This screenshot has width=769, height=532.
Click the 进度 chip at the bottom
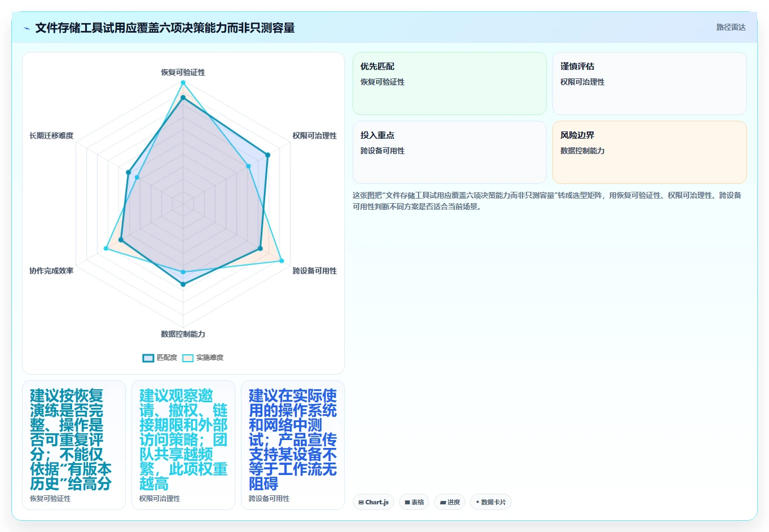[450, 502]
